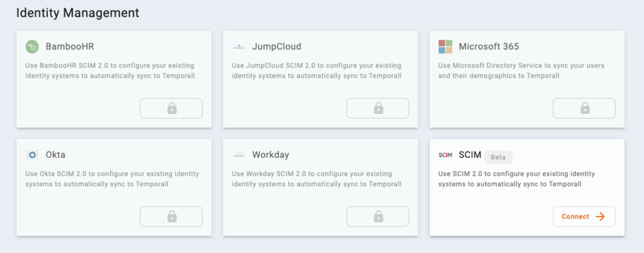
Task: Click the 'Use Workday SCIM 2.0' description text
Action: [316, 179]
